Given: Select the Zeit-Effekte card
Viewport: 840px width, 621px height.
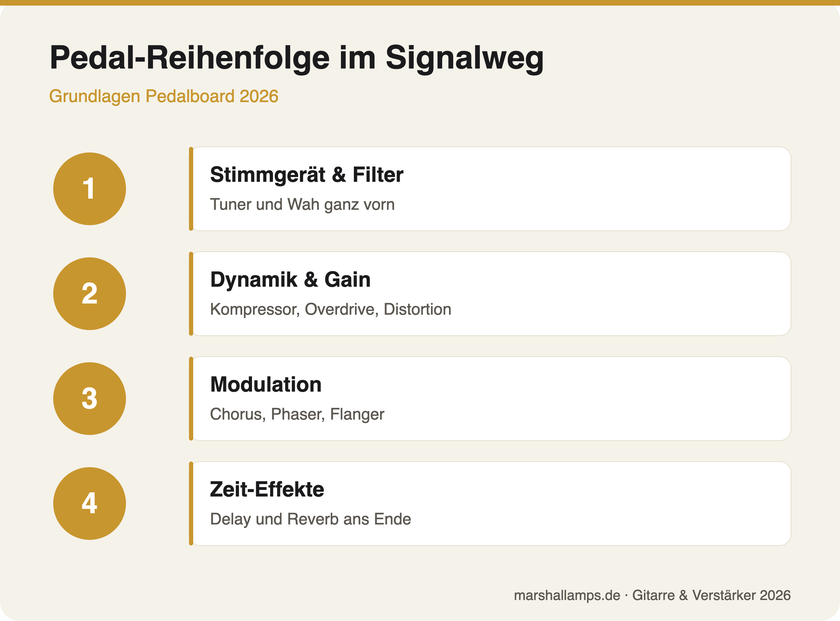Looking at the screenshot, I should pos(490,504).
